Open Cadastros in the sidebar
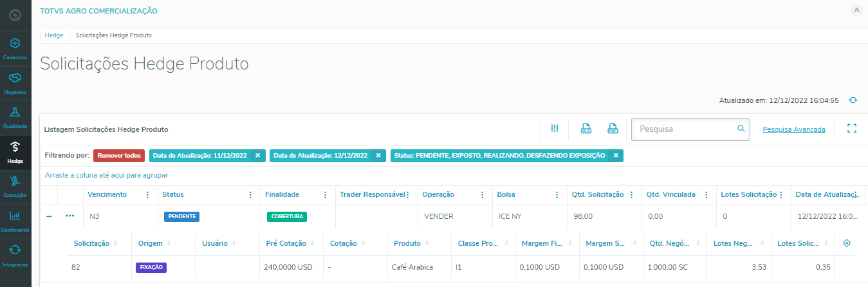This screenshot has width=868, height=287. click(x=15, y=49)
